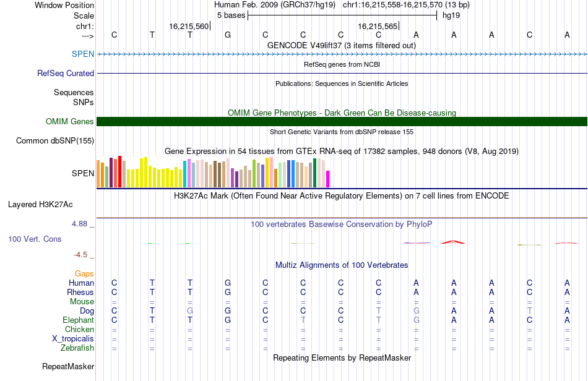Click the dark green OMIM gene bar
This screenshot has height=381, width=588.
[x=342, y=121]
